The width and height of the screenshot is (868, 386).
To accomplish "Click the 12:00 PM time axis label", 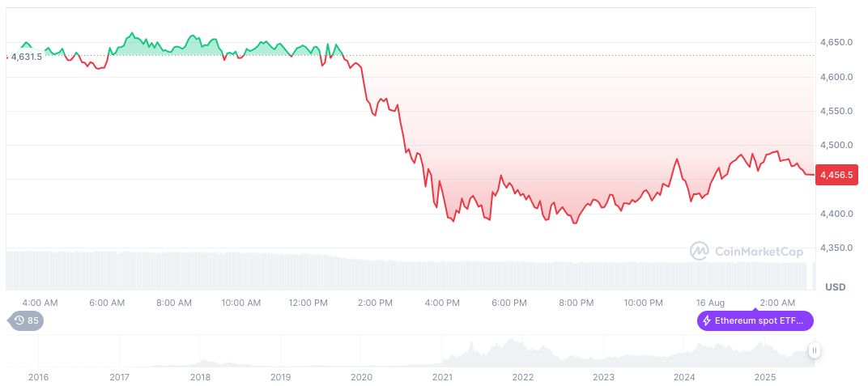I will click(308, 303).
